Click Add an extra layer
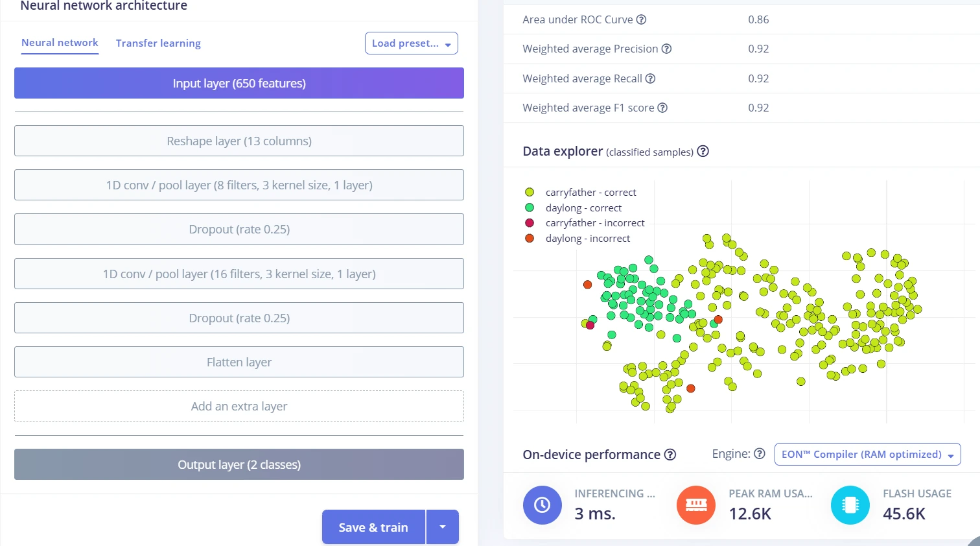The image size is (980, 546). click(x=239, y=407)
